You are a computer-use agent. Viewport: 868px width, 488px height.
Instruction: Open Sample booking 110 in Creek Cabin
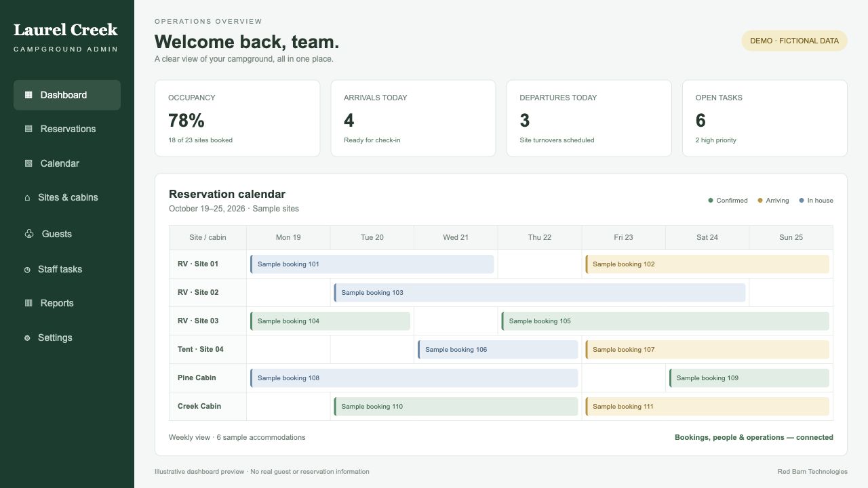(456, 407)
